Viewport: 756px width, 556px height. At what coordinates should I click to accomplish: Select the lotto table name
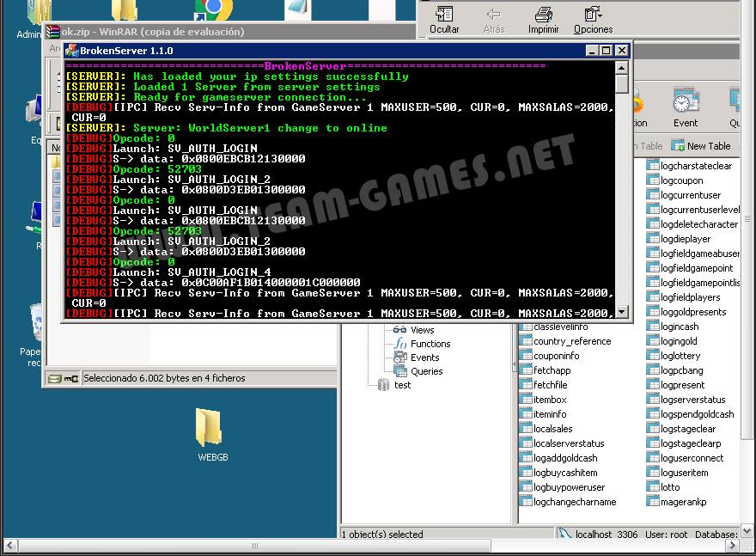(x=670, y=487)
